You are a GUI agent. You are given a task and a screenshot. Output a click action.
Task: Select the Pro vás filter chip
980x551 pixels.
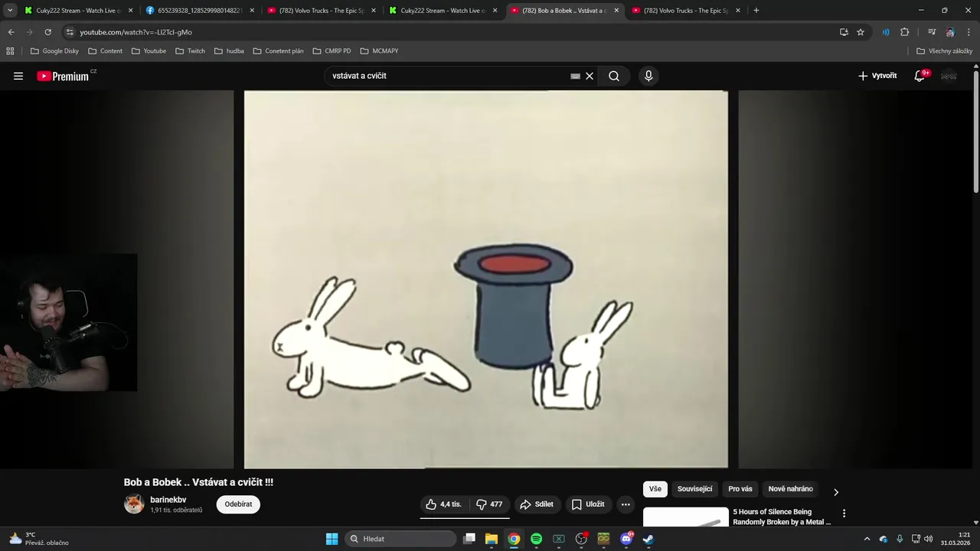(x=740, y=489)
